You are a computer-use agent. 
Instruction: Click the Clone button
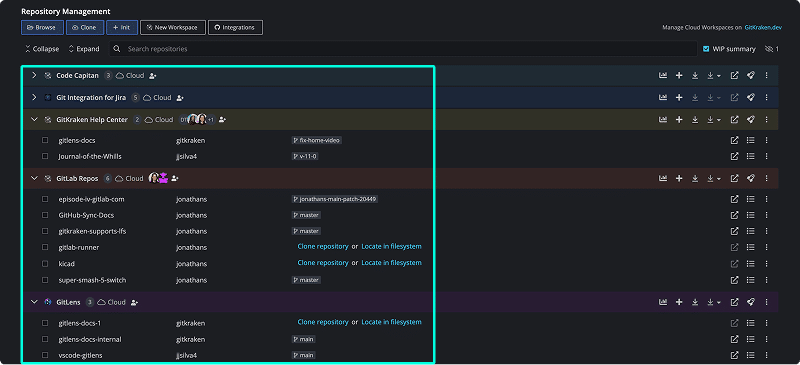point(85,28)
